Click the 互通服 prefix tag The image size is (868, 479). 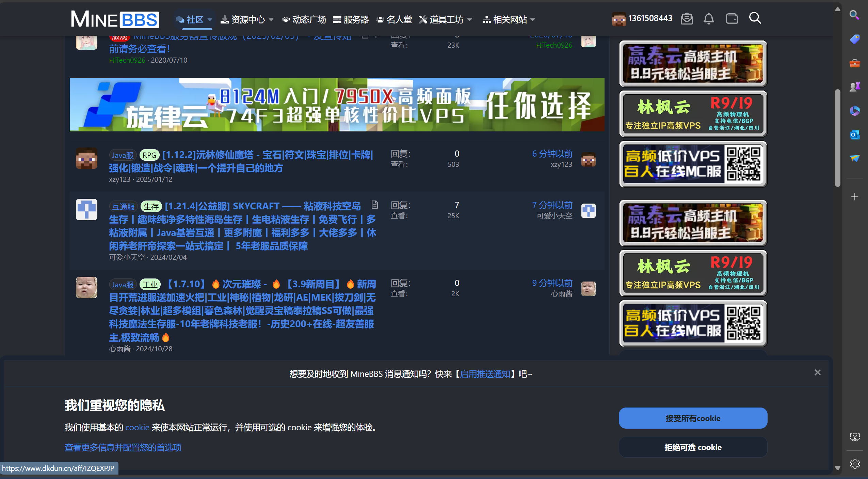(123, 207)
